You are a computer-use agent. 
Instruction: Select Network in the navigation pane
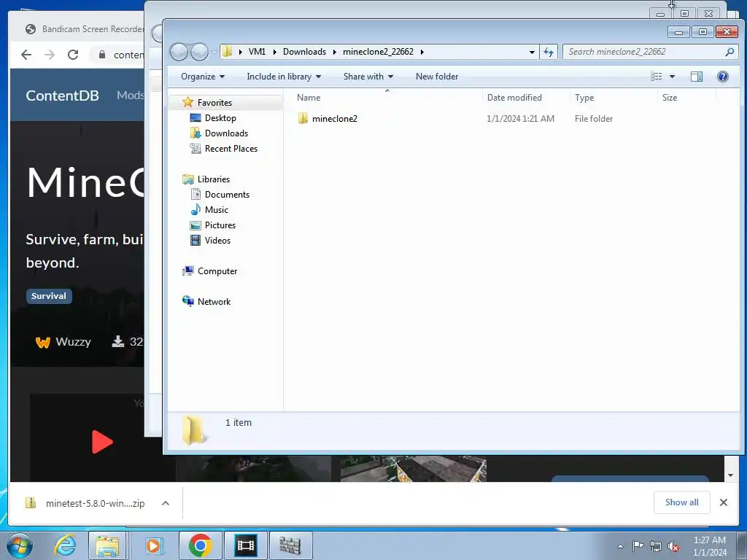[x=214, y=301]
